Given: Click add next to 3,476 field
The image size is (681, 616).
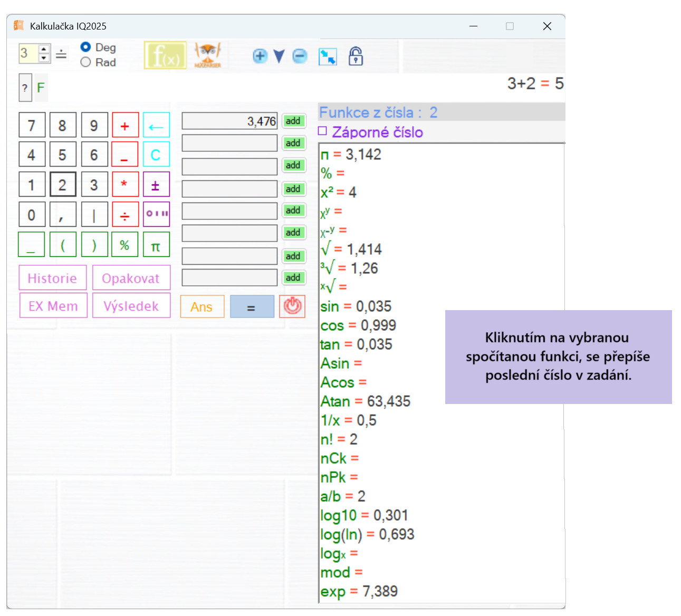Looking at the screenshot, I should coord(293,121).
